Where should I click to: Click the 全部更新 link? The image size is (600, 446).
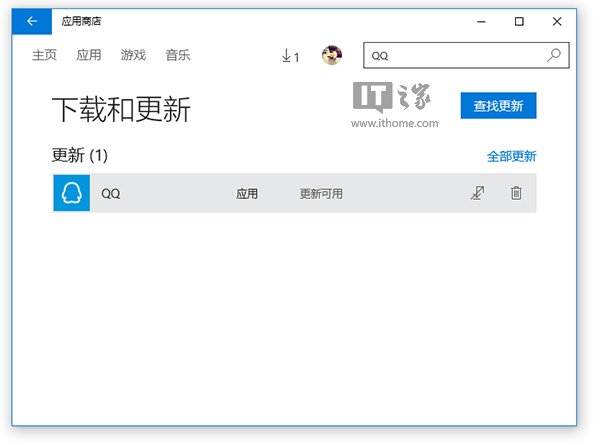(x=511, y=156)
